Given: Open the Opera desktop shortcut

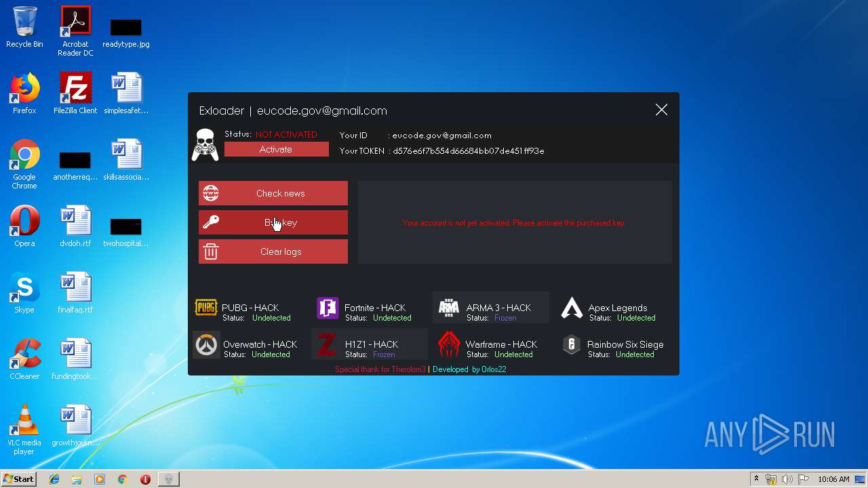Looking at the screenshot, I should (24, 226).
